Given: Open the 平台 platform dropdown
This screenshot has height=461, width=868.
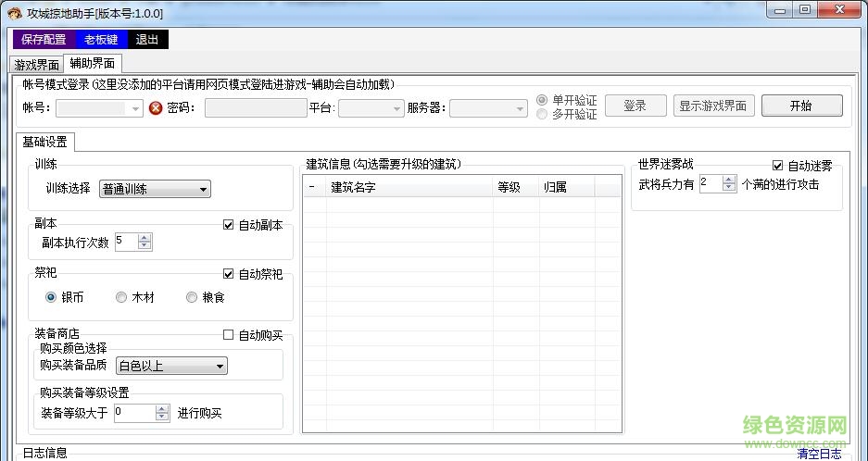Looking at the screenshot, I should pyautogui.click(x=371, y=107).
